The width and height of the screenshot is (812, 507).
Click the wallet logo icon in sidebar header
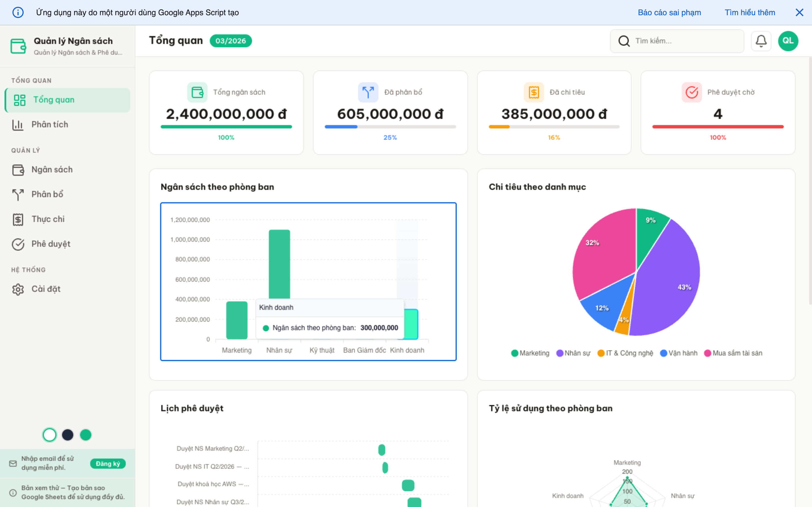point(18,46)
